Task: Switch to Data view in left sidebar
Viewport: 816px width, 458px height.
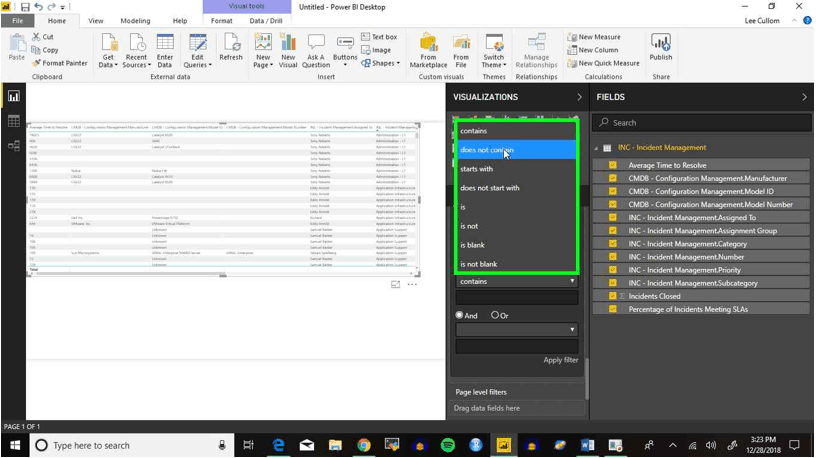Action: (x=14, y=121)
